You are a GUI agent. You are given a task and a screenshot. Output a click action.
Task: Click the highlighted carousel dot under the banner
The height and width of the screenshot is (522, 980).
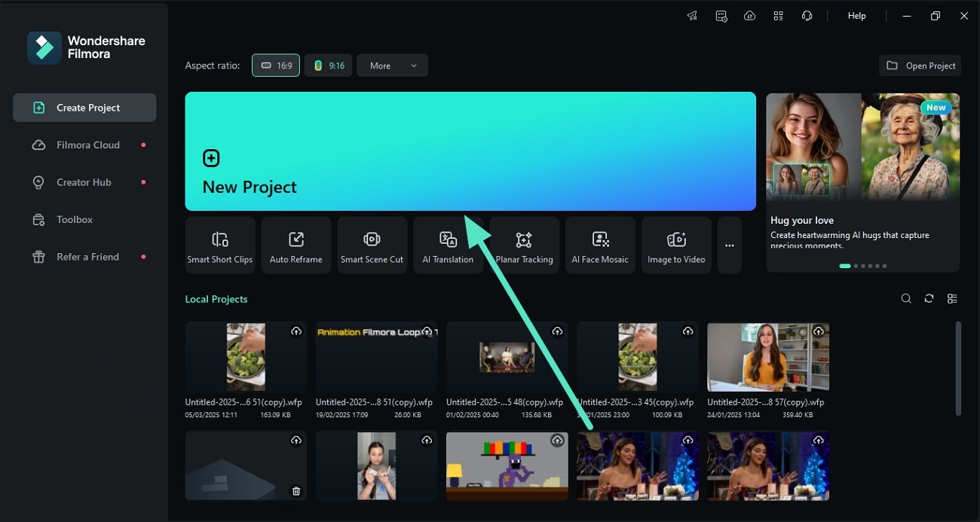[x=845, y=266]
